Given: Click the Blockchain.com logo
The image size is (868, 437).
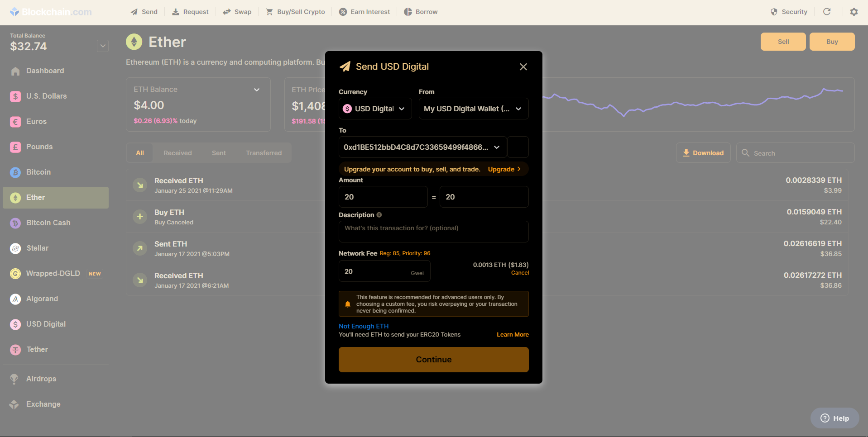Looking at the screenshot, I should pos(51,12).
